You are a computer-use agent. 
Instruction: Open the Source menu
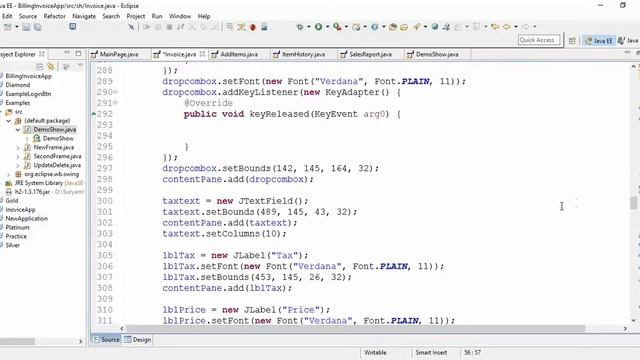click(x=28, y=16)
